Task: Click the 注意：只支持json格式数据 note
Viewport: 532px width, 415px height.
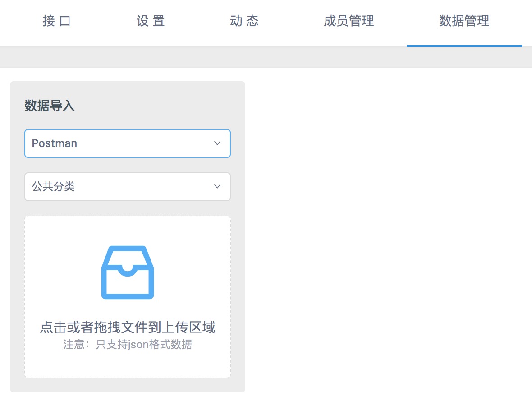Action: [128, 345]
